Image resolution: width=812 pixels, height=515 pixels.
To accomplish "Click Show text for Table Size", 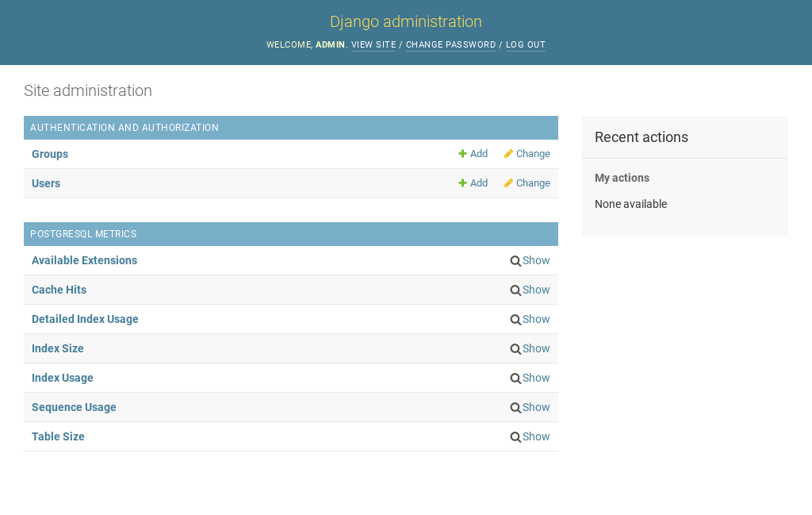I will click(x=536, y=436).
